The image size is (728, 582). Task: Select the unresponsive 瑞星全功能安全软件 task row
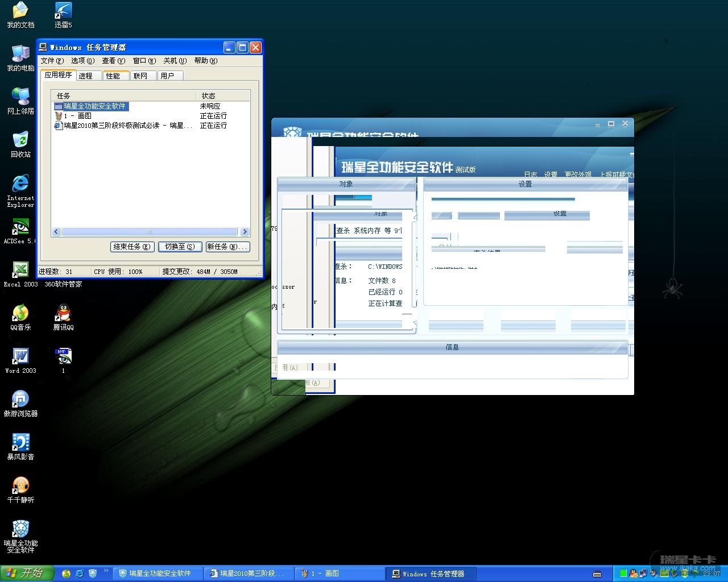(94, 106)
